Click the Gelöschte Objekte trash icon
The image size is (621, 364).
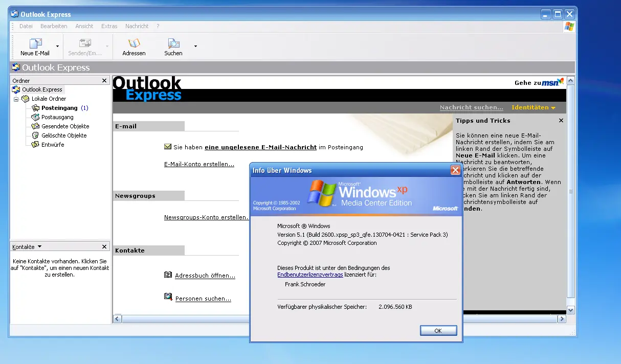[35, 135]
